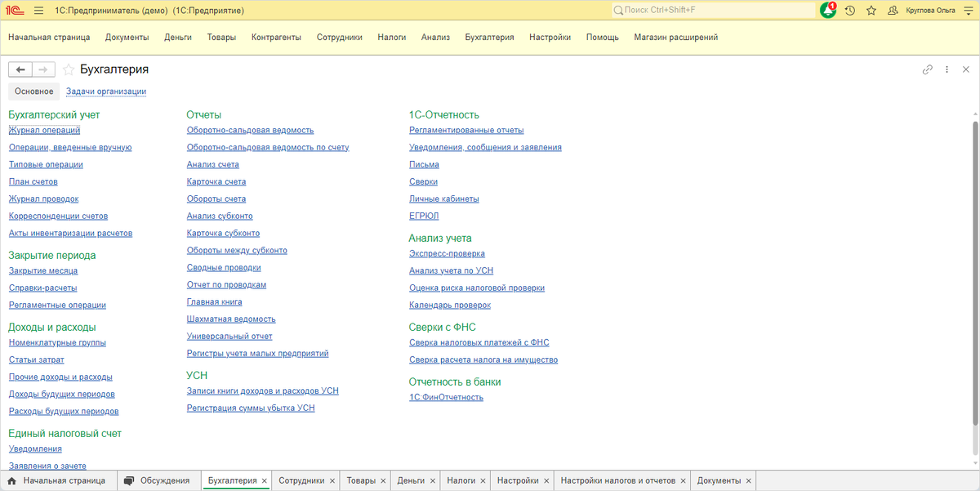Open the main hamburger menu
This screenshot has height=491, width=980.
[38, 11]
